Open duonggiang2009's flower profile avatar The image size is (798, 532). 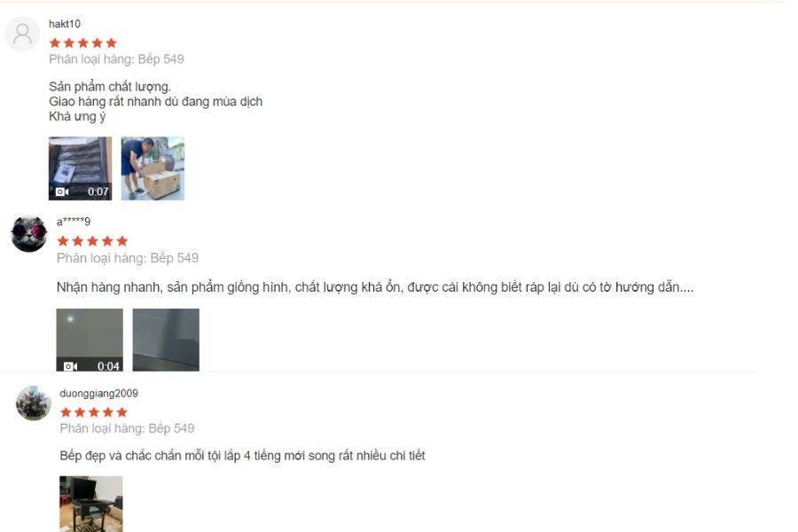click(x=34, y=403)
